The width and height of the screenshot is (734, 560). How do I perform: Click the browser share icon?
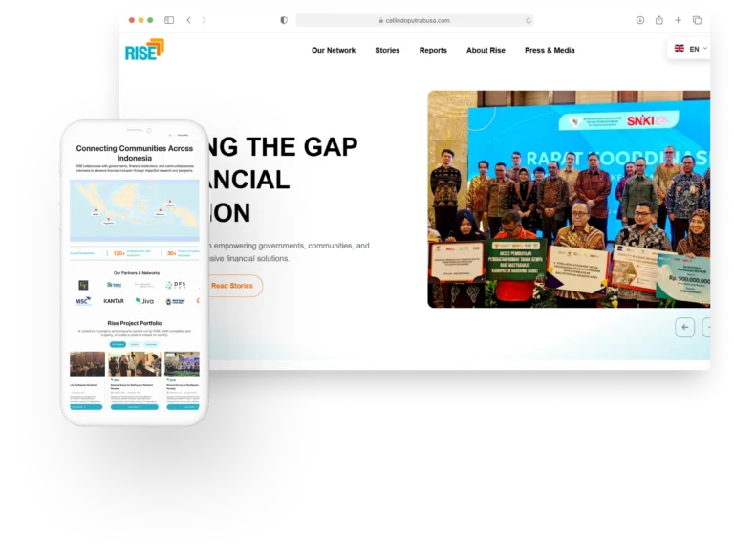click(x=659, y=20)
